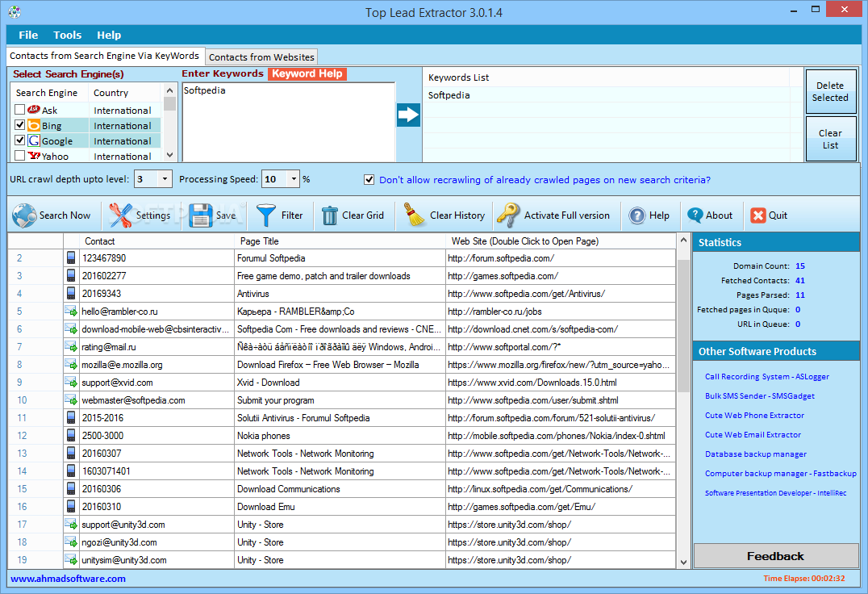Viewport: 868px width, 594px height.
Task: Click the Delete Selected button
Action: pos(830,91)
